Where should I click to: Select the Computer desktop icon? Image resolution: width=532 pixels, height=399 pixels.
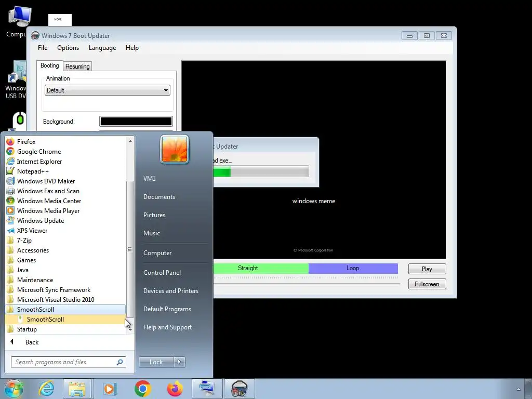(17, 21)
